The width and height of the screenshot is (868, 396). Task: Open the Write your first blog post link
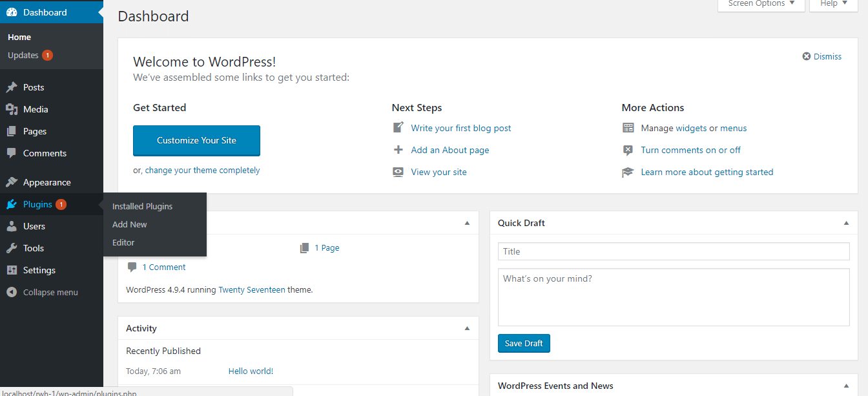pyautogui.click(x=461, y=128)
